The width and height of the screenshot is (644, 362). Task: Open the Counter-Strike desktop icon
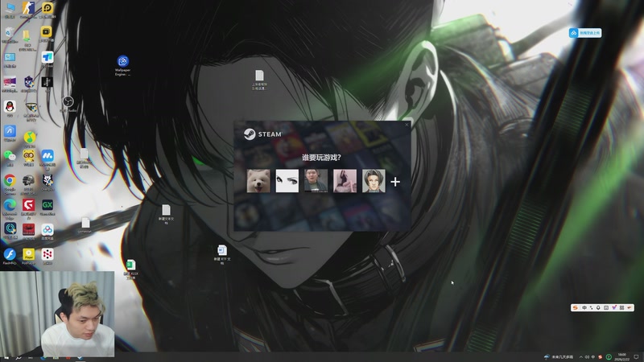point(28,10)
